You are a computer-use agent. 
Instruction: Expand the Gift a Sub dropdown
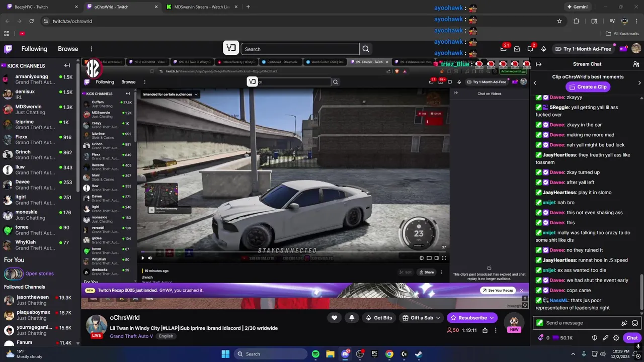(x=438, y=318)
